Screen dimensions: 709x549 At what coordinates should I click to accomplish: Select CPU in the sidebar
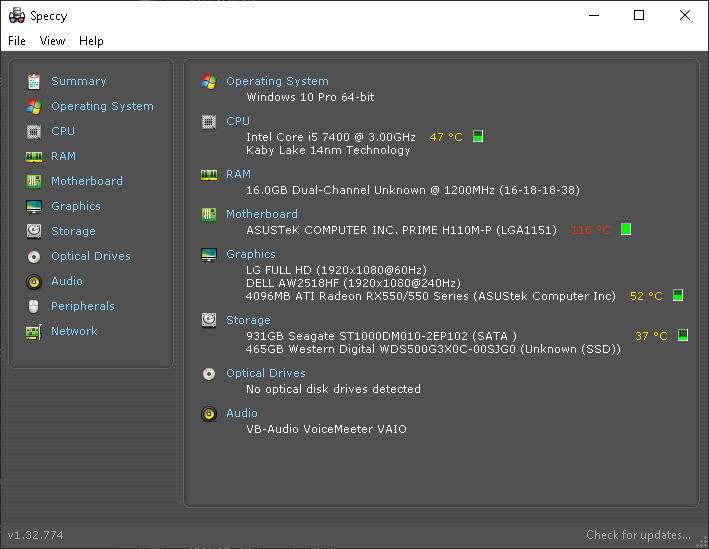[x=63, y=131]
